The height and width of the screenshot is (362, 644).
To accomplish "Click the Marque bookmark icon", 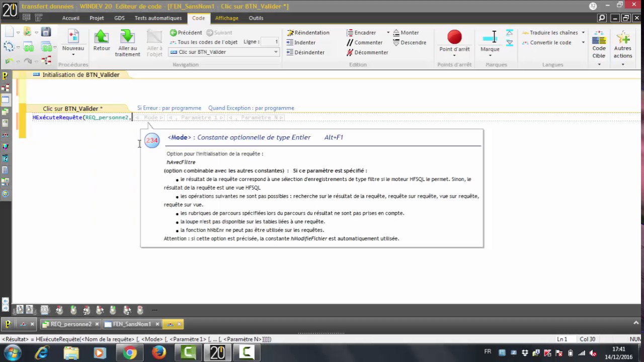I will (x=490, y=38).
